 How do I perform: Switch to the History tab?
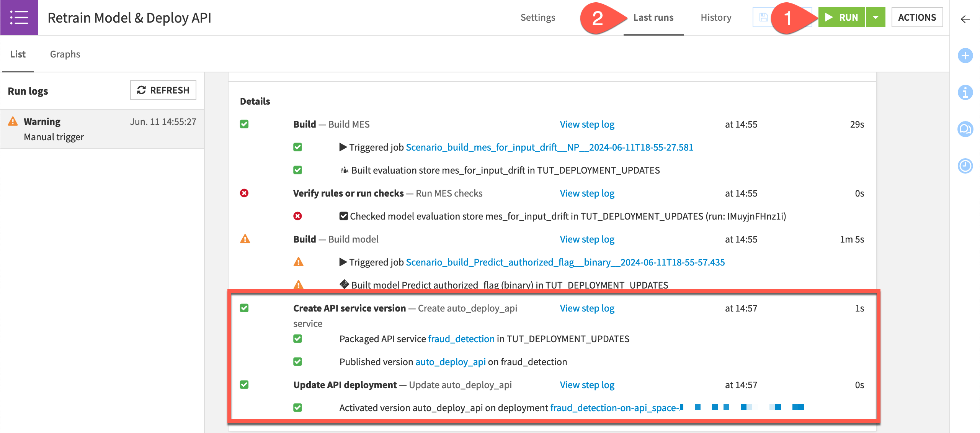[x=716, y=17]
